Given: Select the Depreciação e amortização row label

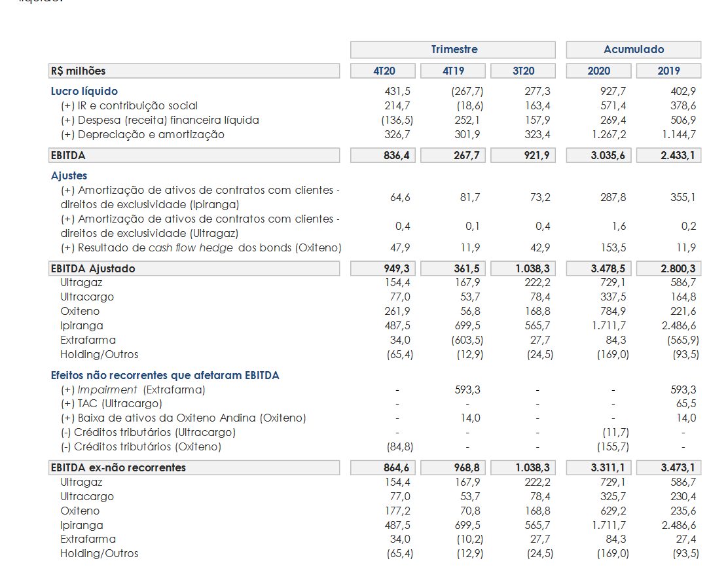Looking at the screenshot, I should pos(142,135).
